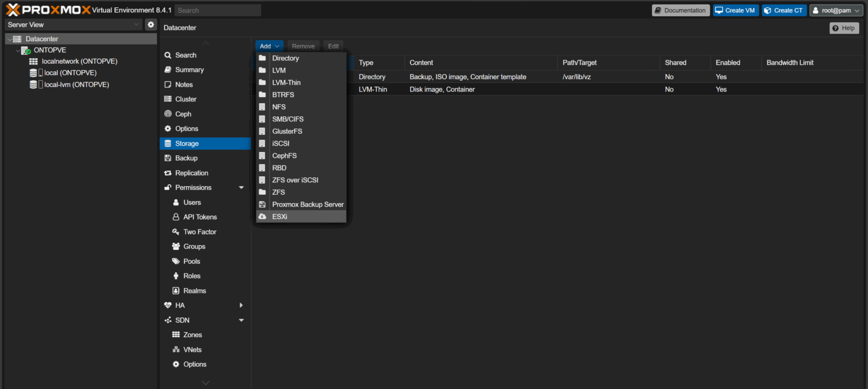The height and width of the screenshot is (389, 868).
Task: Open the root@pam user menu
Action: (x=837, y=10)
